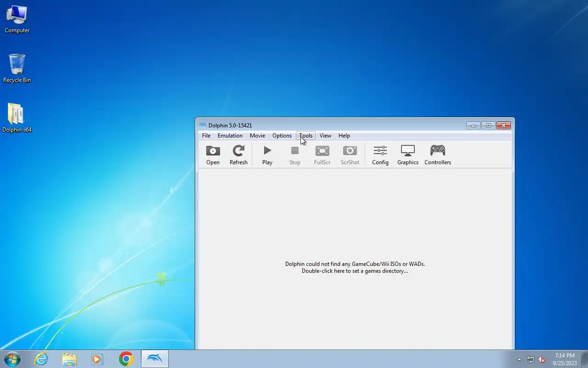Open the File menu

coord(206,136)
